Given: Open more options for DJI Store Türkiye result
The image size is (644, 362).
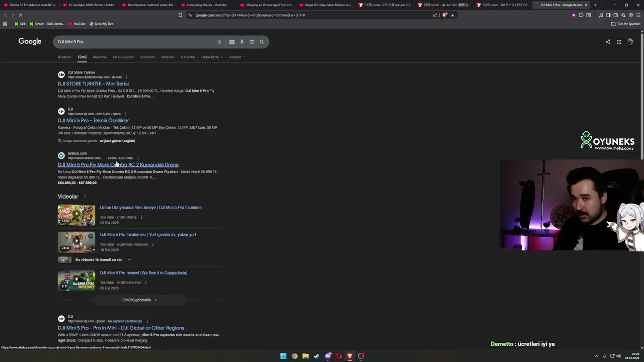Looking at the screenshot, I should click(126, 77).
